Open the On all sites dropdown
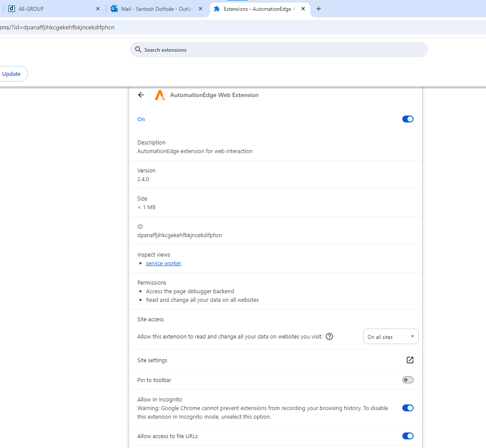486x448 pixels. (391, 336)
